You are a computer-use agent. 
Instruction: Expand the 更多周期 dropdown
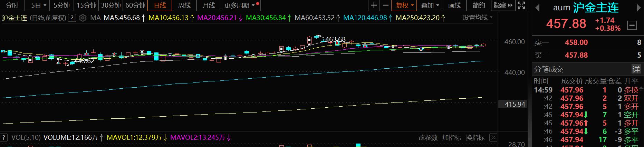240,6
